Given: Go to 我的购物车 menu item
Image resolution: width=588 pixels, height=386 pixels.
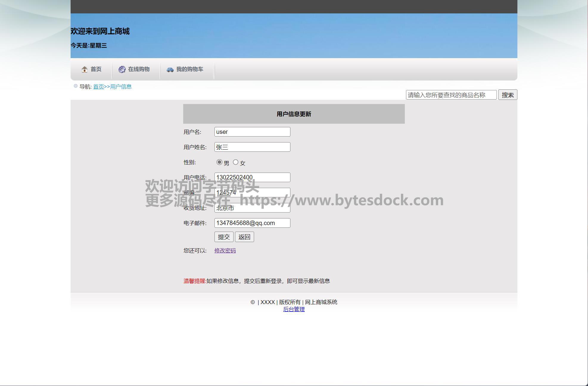Looking at the screenshot, I should 190,69.
